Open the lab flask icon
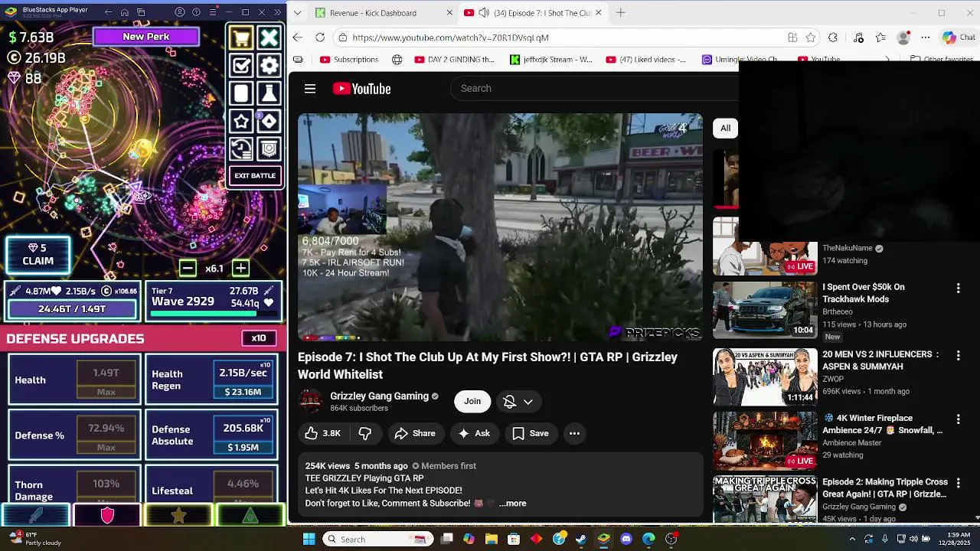This screenshot has width=980, height=551. tap(269, 93)
